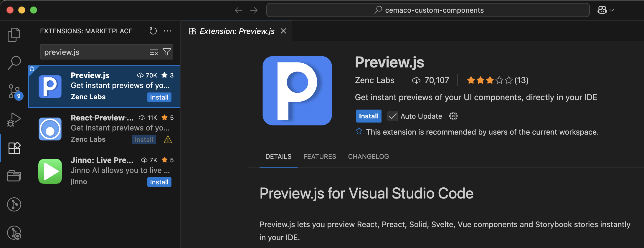Image resolution: width=644 pixels, height=248 pixels.
Task: Open the Zenc Labs publisher link
Action: pos(374,80)
